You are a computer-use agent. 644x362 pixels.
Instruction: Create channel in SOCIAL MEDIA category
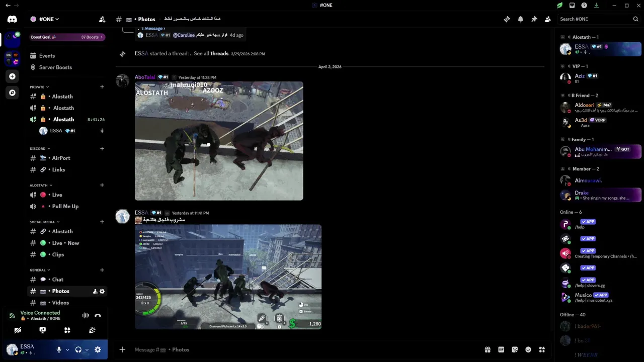102,222
